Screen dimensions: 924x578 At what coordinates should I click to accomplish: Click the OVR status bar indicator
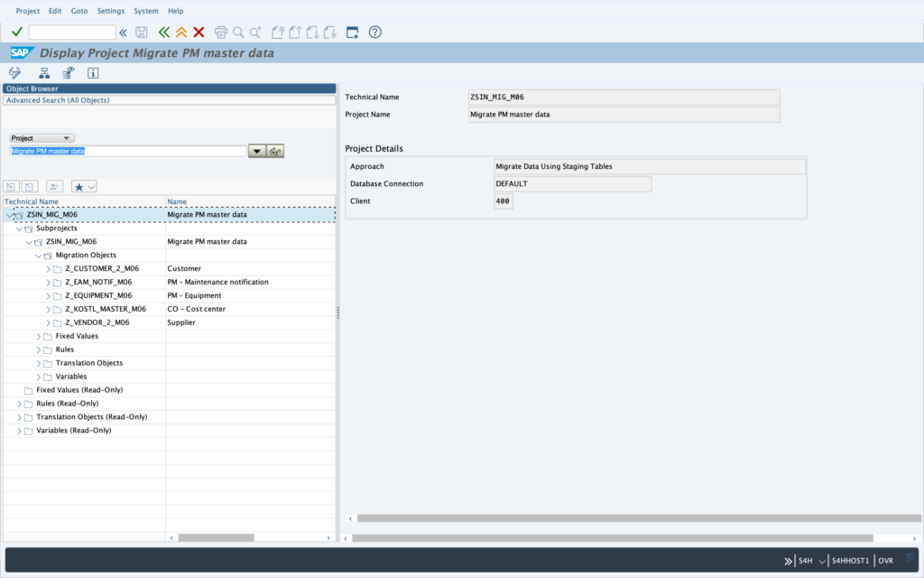pos(885,561)
